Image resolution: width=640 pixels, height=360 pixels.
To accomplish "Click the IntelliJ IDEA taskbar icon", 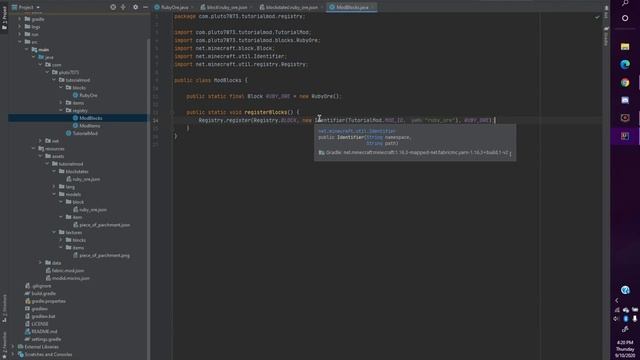I will 625,136.
